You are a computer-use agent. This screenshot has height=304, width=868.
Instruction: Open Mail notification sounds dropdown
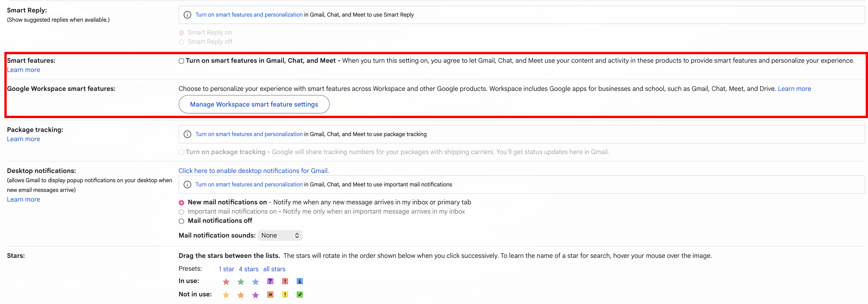click(x=280, y=235)
